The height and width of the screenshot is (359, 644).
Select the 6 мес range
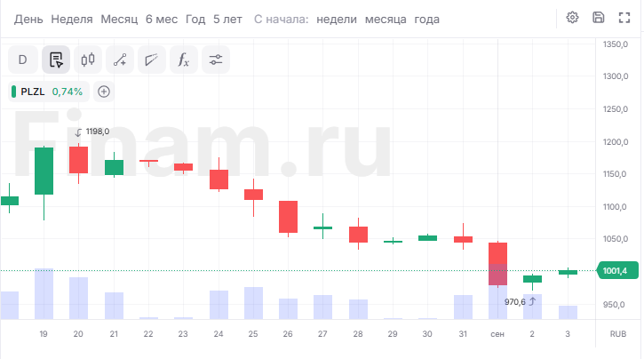point(162,20)
